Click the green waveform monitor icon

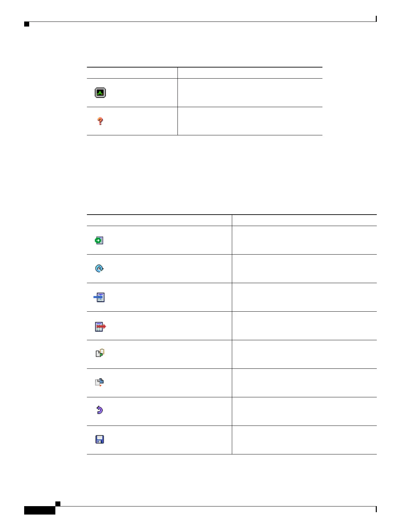pos(100,93)
